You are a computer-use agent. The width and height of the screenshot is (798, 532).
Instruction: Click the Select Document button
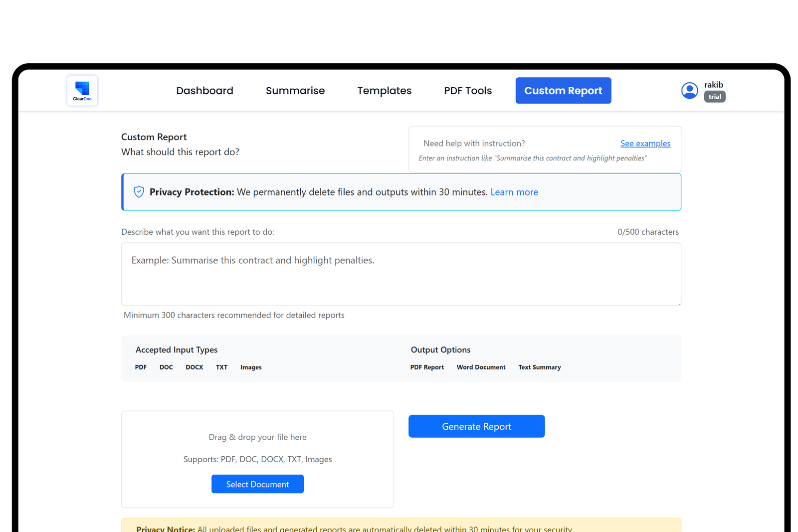click(257, 484)
